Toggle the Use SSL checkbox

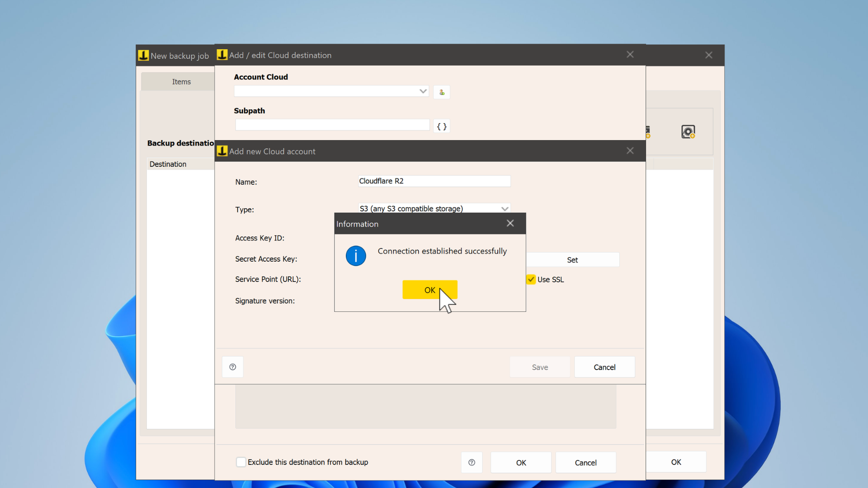531,279
